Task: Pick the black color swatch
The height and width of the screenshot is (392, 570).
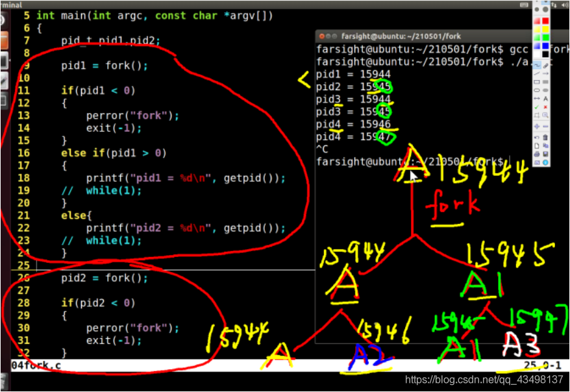Action: [545, 54]
